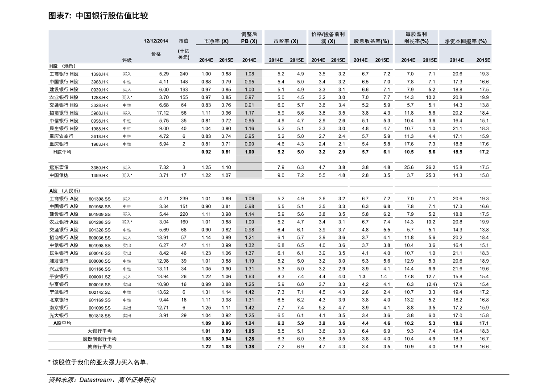The height and width of the screenshot is (392, 546).
Task: Click the cell showing 1.17
Action: (x=249, y=113)
